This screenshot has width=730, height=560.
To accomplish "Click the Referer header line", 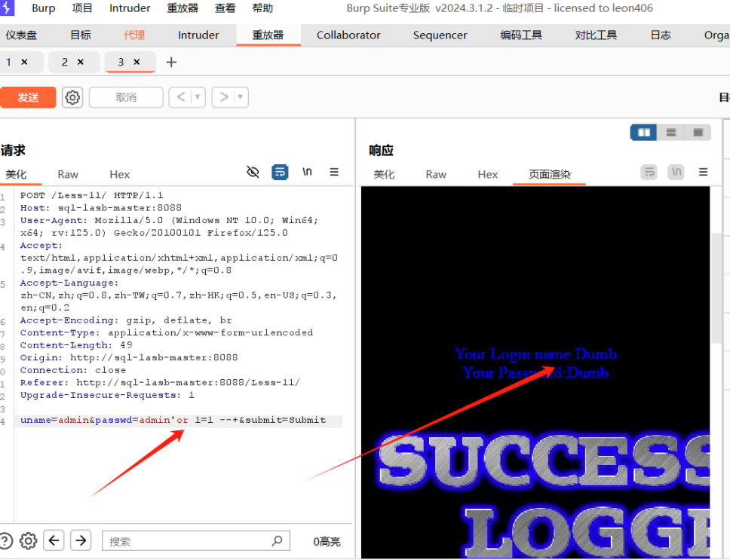I will point(160,382).
